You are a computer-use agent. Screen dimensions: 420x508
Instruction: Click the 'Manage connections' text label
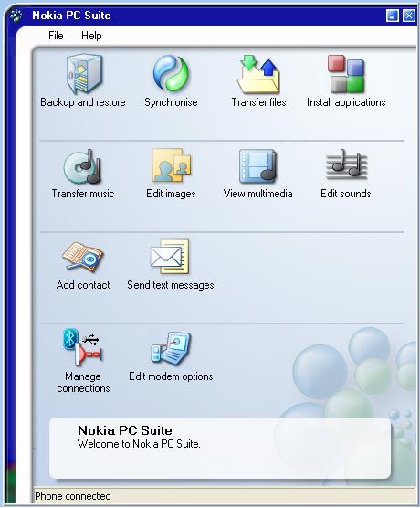[x=83, y=382]
